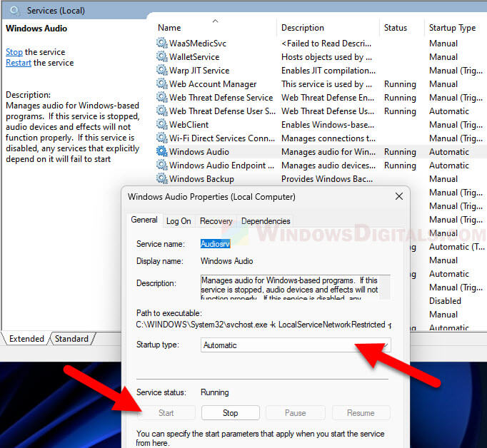487x448 pixels.
Task: Select Wi-Fi Direct Services Conn... name
Action: click(222, 138)
